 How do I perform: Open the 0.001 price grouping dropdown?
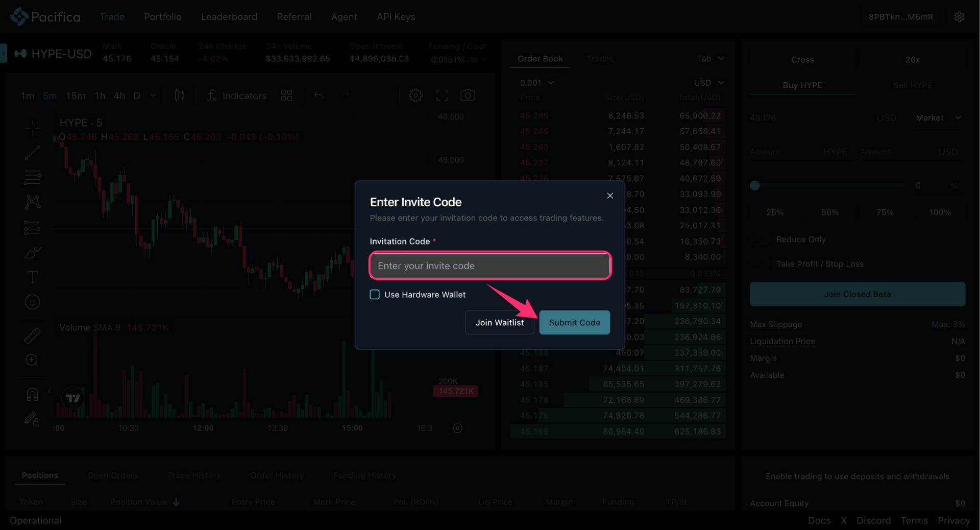click(536, 83)
